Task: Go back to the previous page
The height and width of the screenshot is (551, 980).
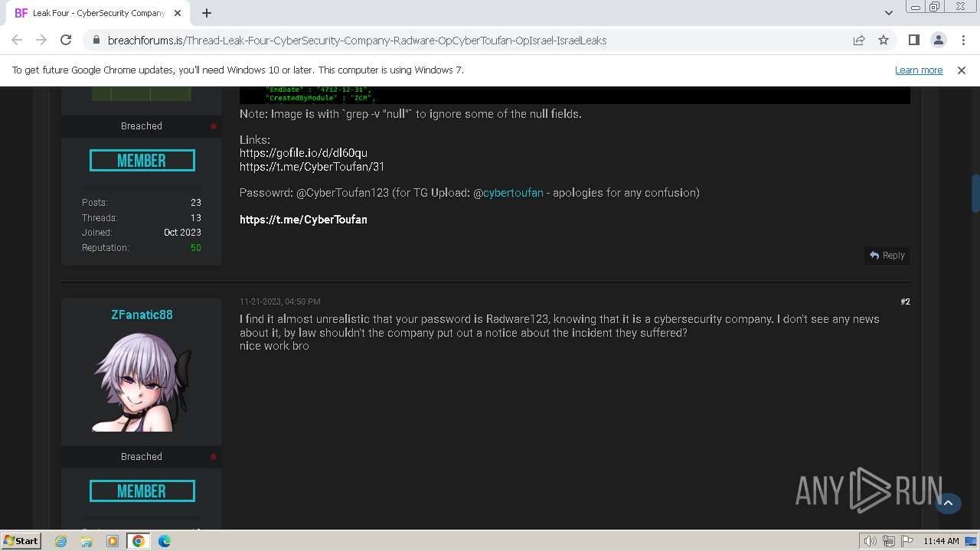Action: 17,40
